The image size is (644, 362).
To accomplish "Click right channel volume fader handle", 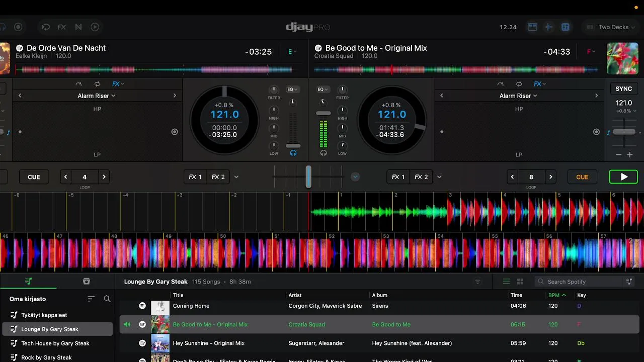I will click(324, 113).
